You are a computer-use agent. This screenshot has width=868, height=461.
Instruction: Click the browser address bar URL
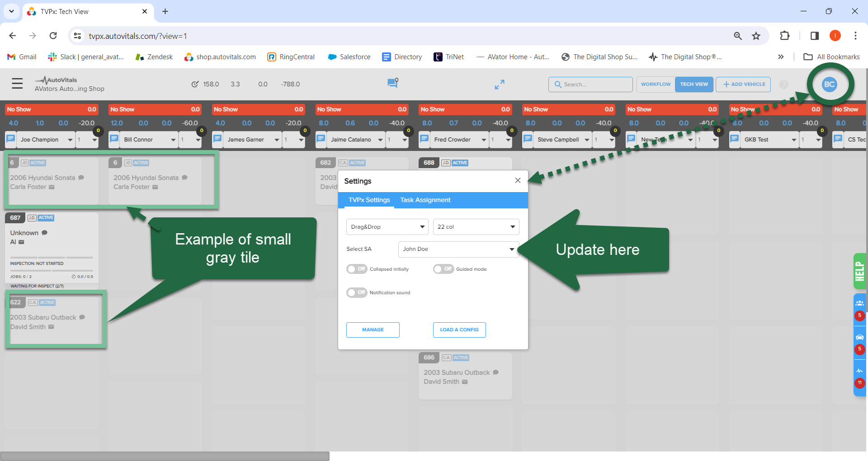click(138, 36)
